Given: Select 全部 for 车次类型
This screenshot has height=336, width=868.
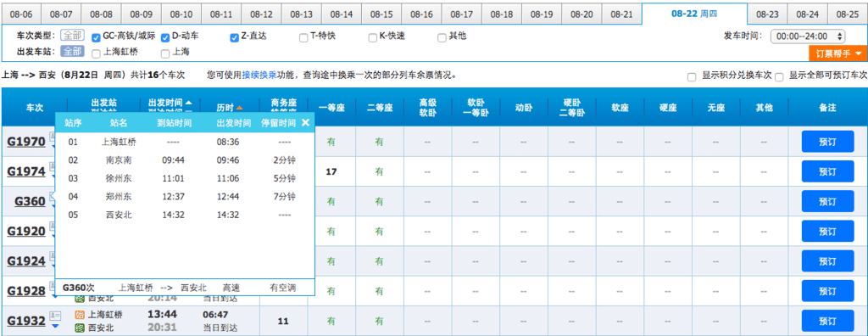Looking at the screenshot, I should [72, 36].
